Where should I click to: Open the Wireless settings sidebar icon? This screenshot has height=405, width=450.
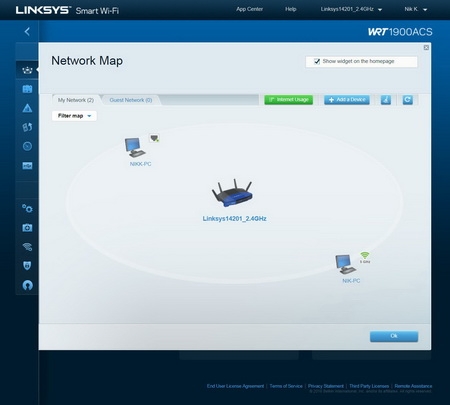click(x=27, y=247)
